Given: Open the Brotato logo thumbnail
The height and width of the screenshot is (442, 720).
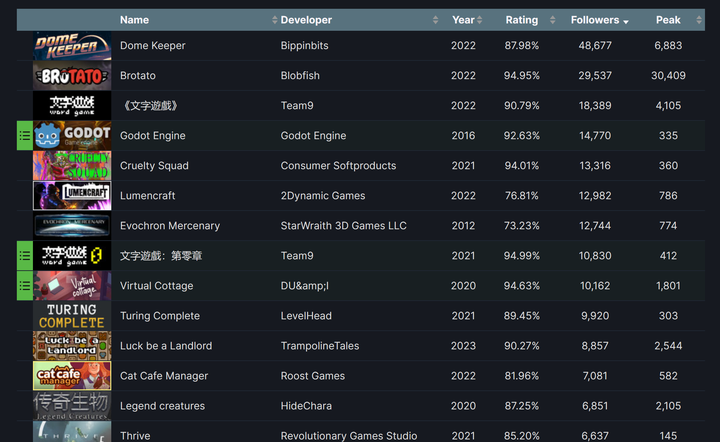Looking at the screenshot, I should [x=72, y=76].
